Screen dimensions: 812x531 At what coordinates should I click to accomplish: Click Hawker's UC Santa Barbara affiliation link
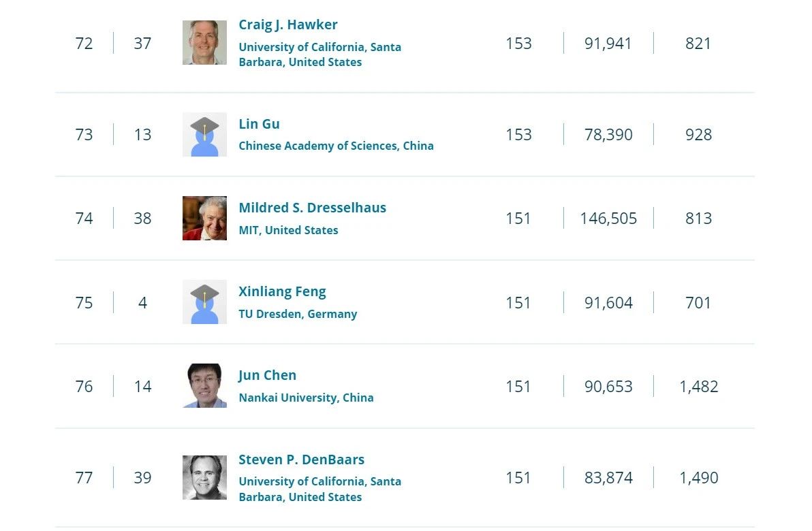[319, 54]
